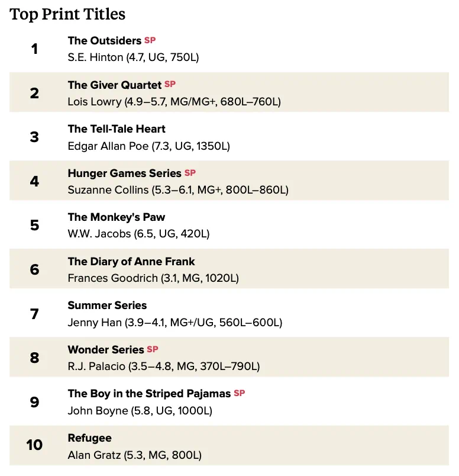Click the SP badge next to The Outsiders

(150, 40)
